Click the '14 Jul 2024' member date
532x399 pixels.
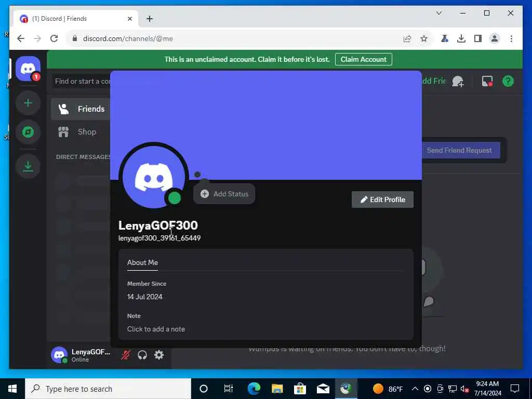(x=145, y=297)
